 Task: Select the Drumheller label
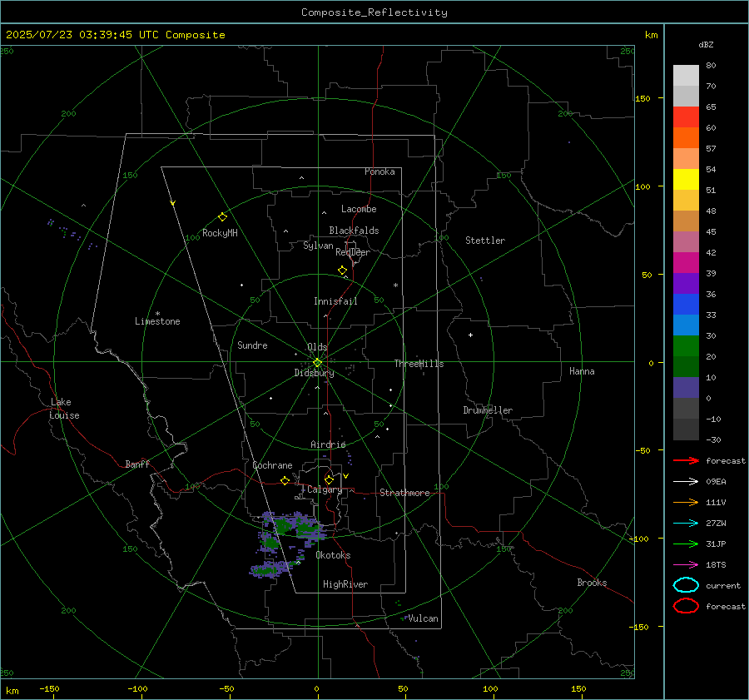[488, 410]
